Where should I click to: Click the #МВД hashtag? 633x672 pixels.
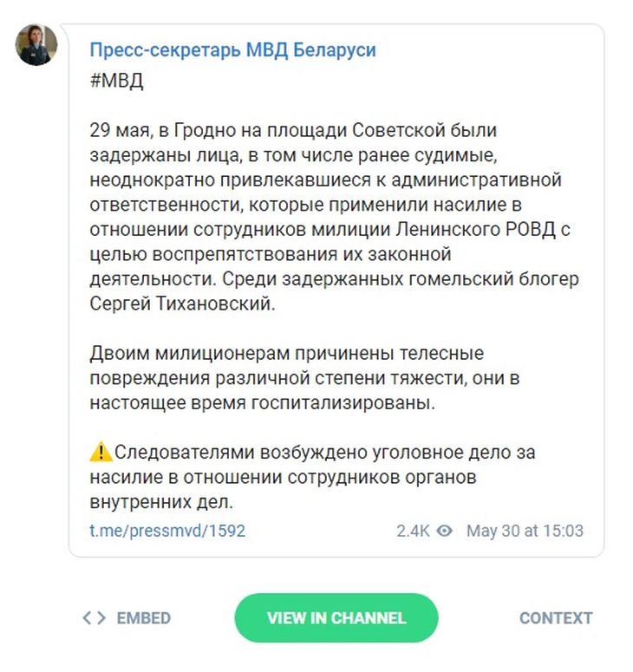tap(116, 82)
